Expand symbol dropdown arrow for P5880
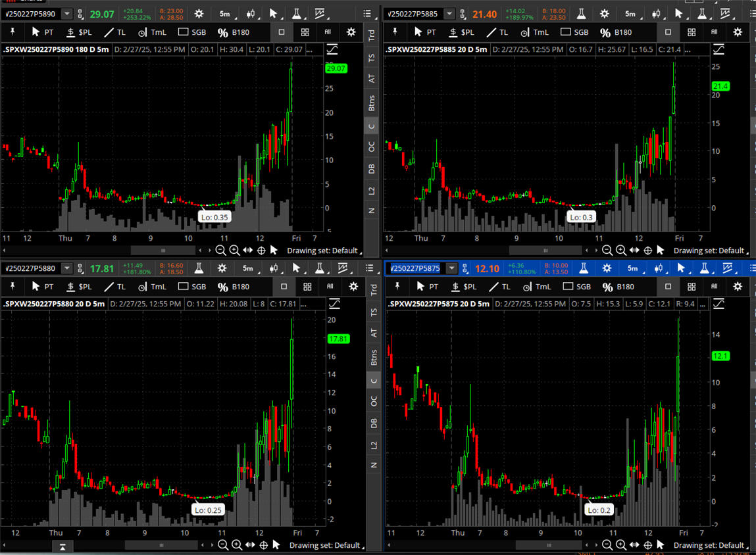Viewport: 756px width, 555px height. coord(67,268)
